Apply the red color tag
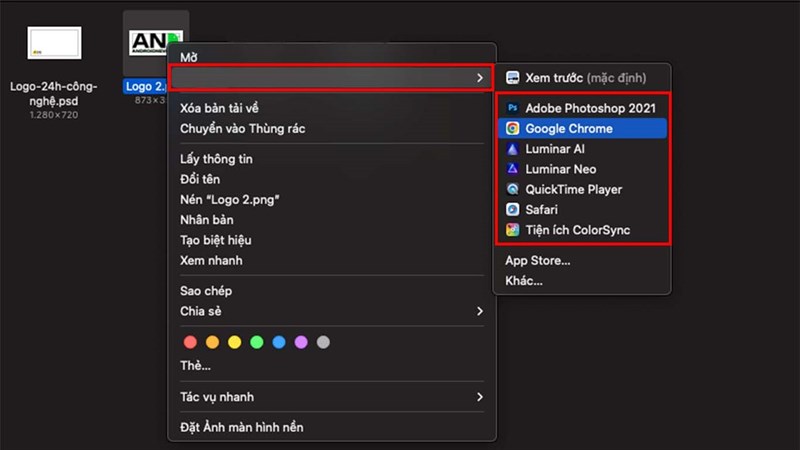This screenshot has height=450, width=800. 191,342
